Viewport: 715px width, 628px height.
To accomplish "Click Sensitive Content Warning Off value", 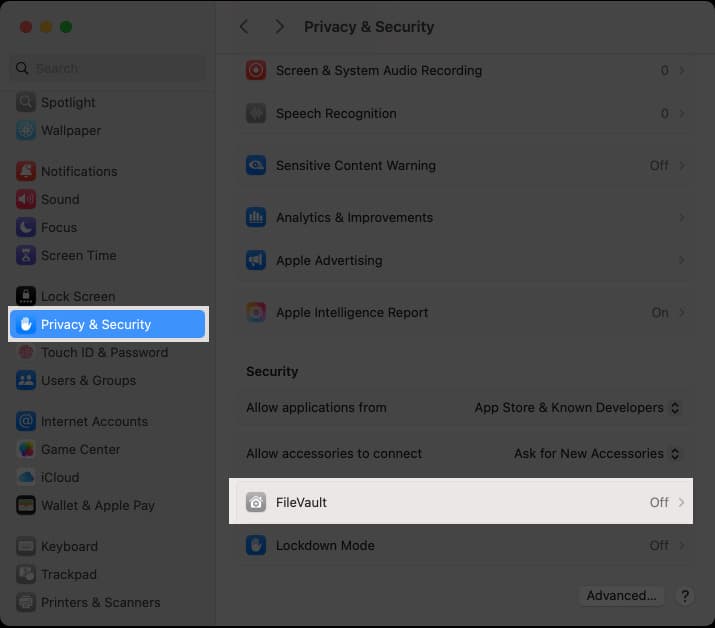I will tap(659, 165).
